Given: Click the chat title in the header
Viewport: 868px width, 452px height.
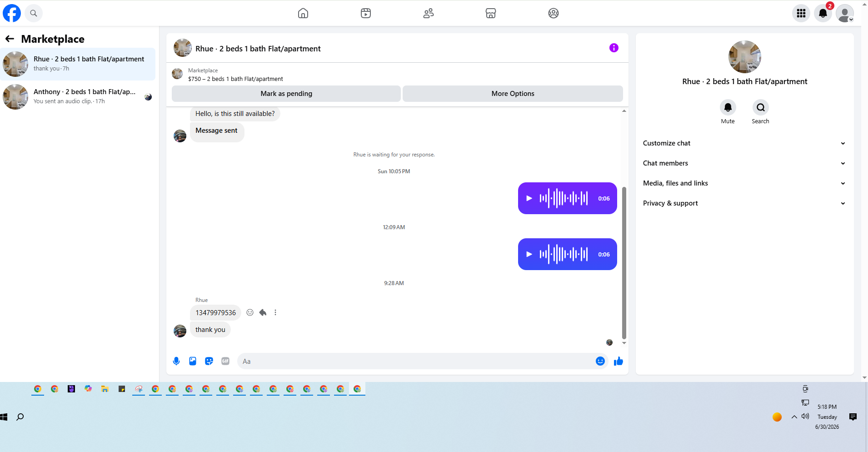Looking at the screenshot, I should pos(258,49).
